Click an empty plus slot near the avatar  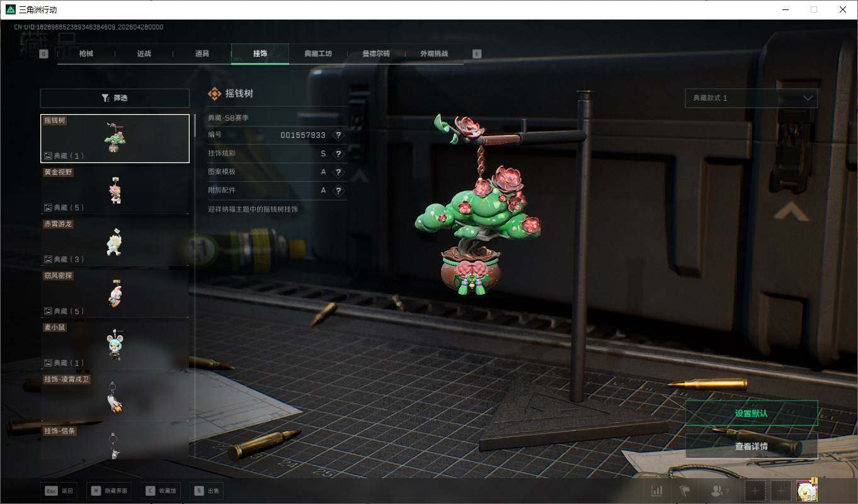coord(755,490)
